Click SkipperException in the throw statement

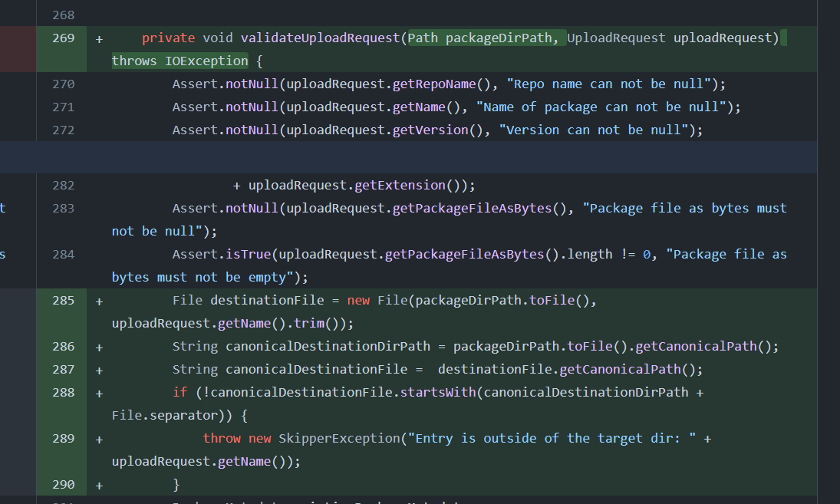click(x=339, y=439)
